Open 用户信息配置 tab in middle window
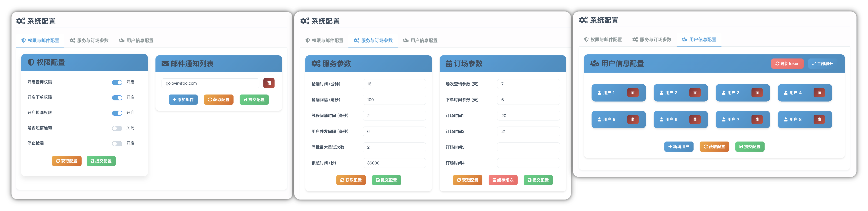The width and height of the screenshot is (868, 211). click(420, 40)
